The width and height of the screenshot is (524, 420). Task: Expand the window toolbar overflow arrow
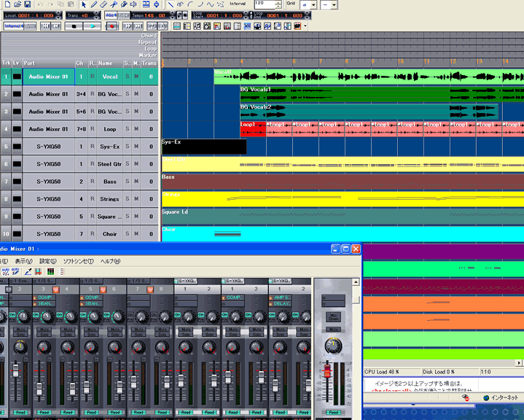305,26
